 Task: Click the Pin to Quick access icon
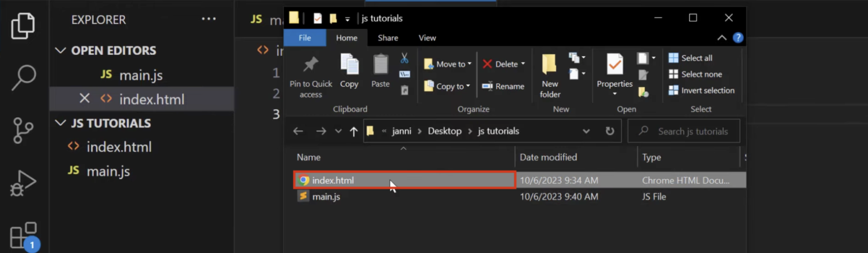310,65
